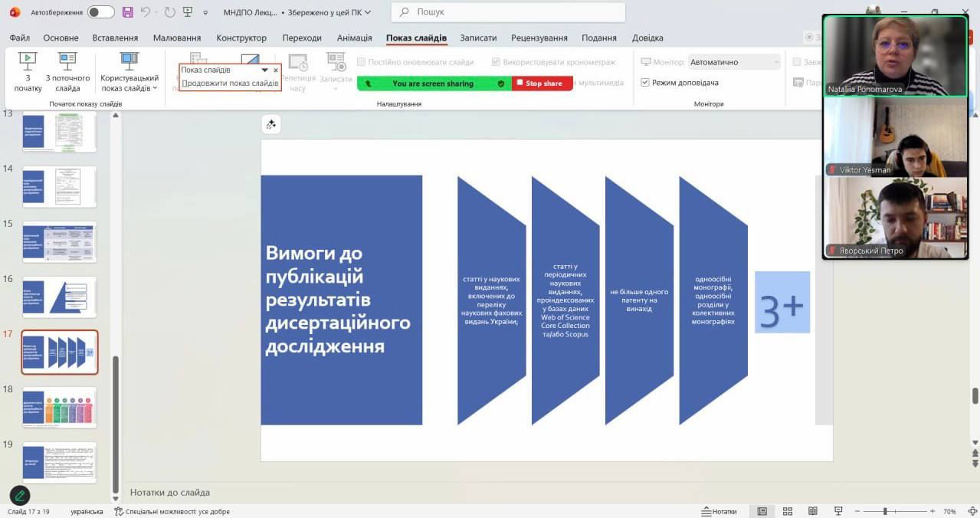980x518 pixels.
Task: Click the Save icon in title bar
Action: coord(127,12)
